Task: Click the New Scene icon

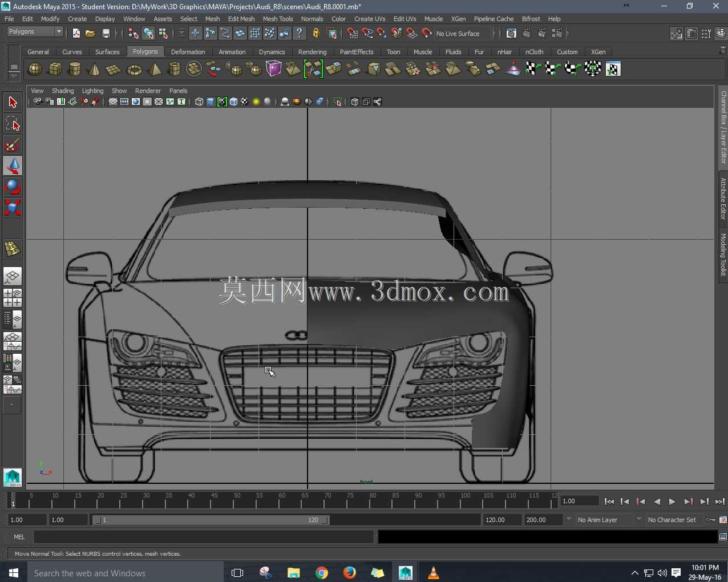Action: pyautogui.click(x=76, y=34)
